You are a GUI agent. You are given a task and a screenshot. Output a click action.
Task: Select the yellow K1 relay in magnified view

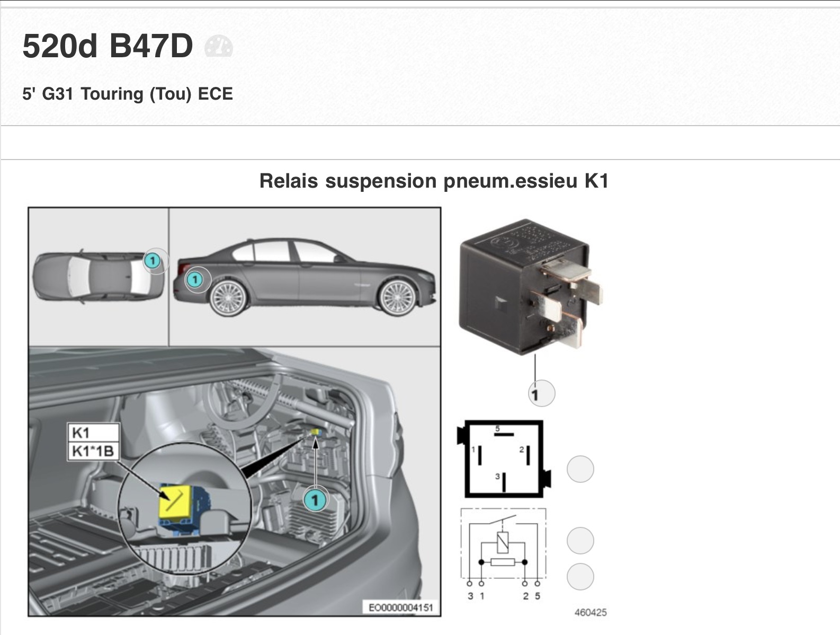[176, 502]
